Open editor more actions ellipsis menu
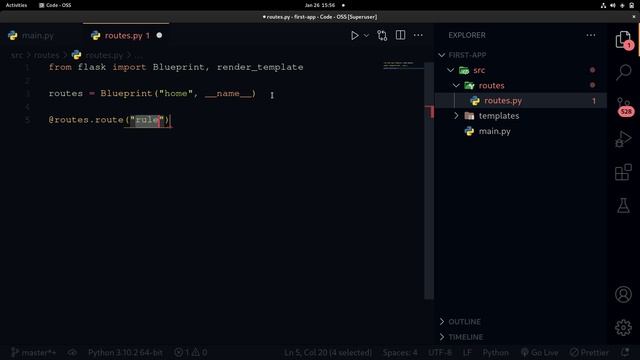This screenshot has width=640, height=360. pos(418,35)
